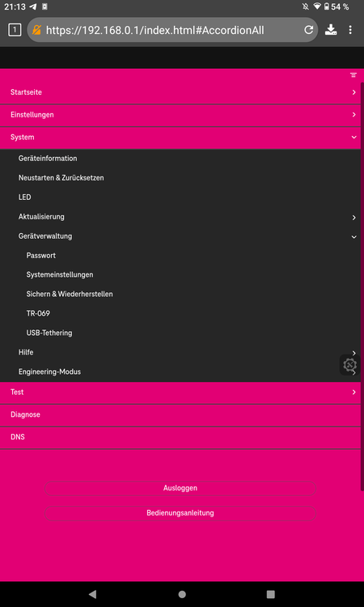This screenshot has width=364, height=607.
Task: Select Gerätverwaltung entry
Action: tap(45, 236)
